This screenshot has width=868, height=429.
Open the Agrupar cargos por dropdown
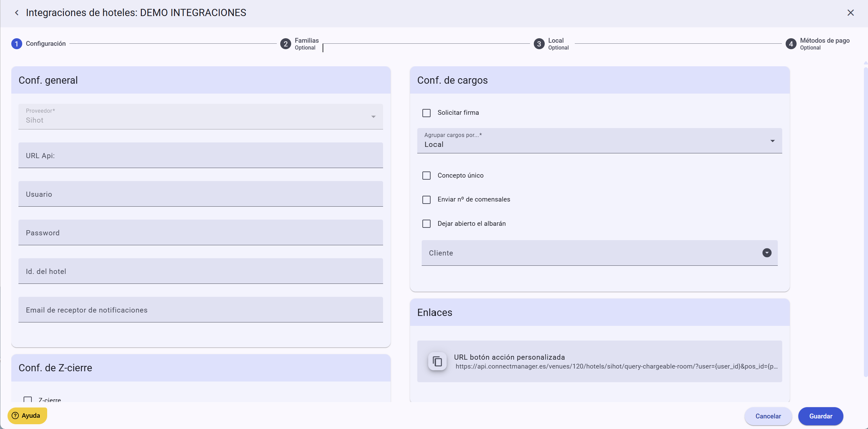(599, 141)
